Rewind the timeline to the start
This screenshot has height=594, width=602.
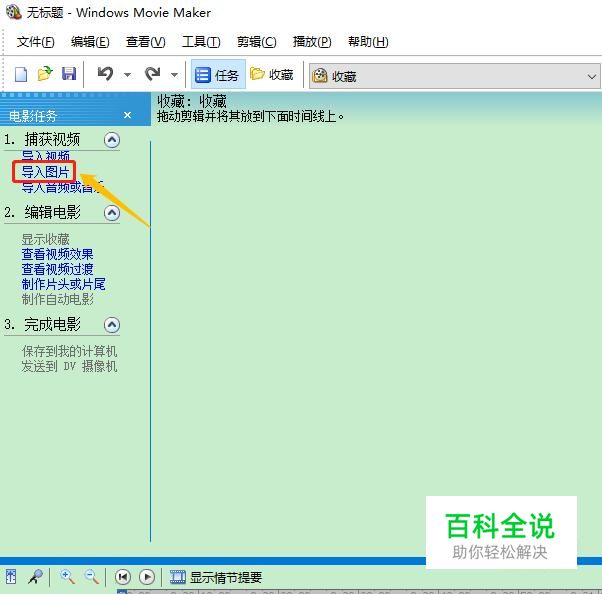coord(123,577)
